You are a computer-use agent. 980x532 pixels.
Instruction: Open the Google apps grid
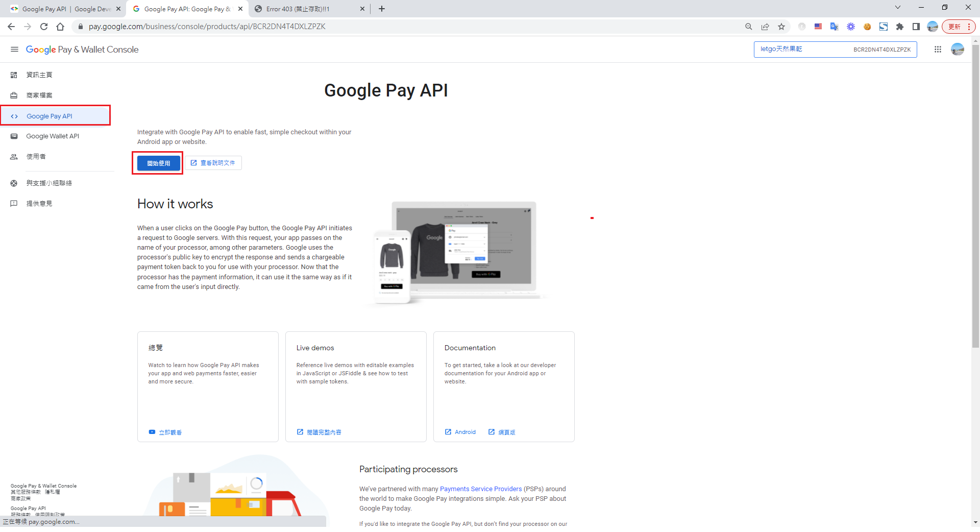938,50
